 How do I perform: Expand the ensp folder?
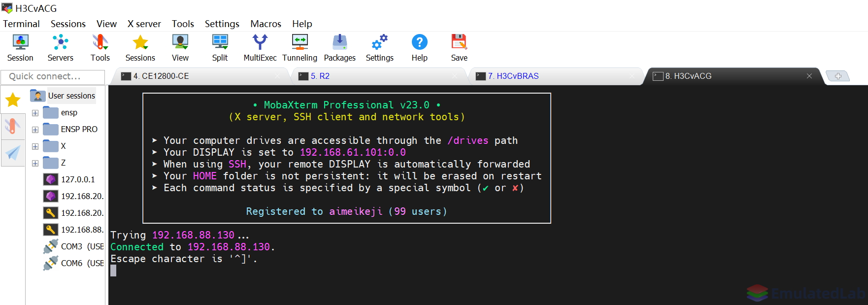(x=35, y=113)
